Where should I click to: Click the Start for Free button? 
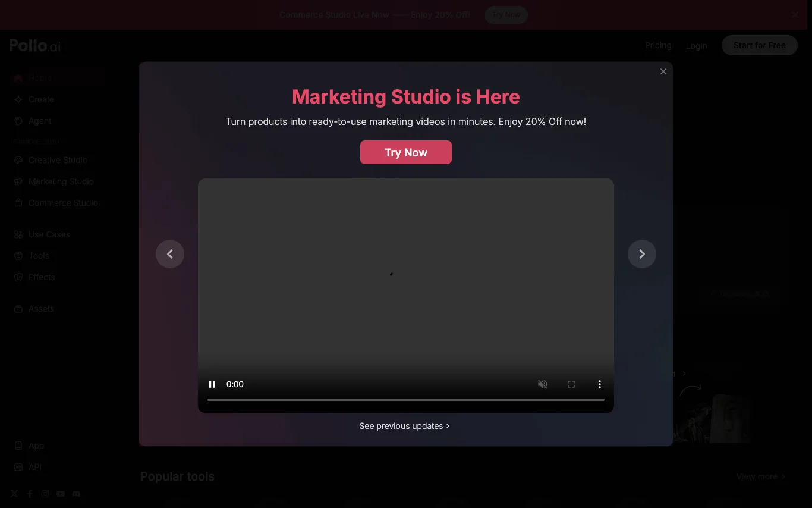pyautogui.click(x=760, y=45)
